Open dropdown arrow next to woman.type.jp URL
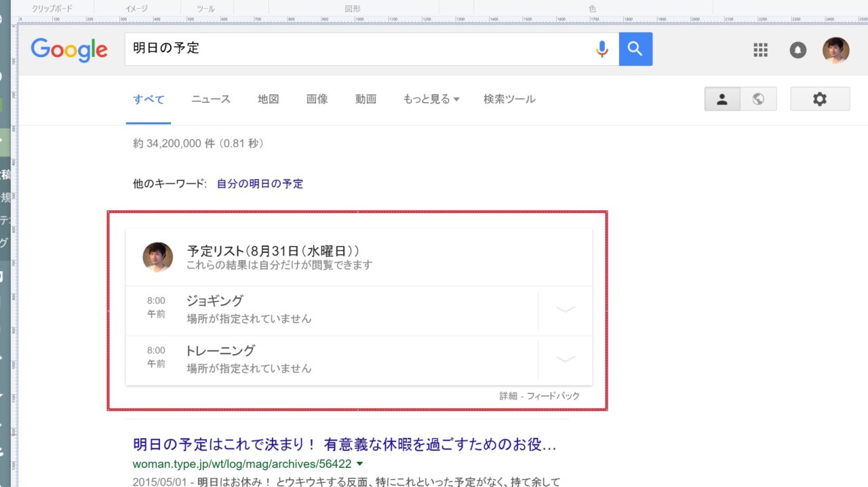Image resolution: width=868 pixels, height=487 pixels. tap(359, 464)
